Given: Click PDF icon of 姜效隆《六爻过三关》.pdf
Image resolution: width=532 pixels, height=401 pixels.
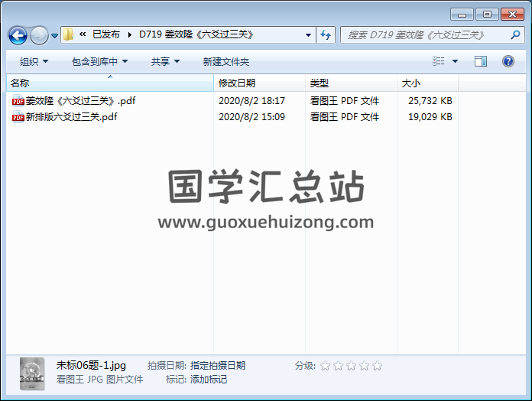Looking at the screenshot, I should pos(18,101).
